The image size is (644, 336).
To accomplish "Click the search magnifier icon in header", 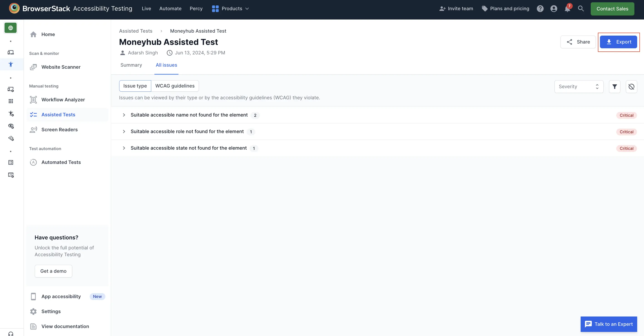I will tap(581, 9).
